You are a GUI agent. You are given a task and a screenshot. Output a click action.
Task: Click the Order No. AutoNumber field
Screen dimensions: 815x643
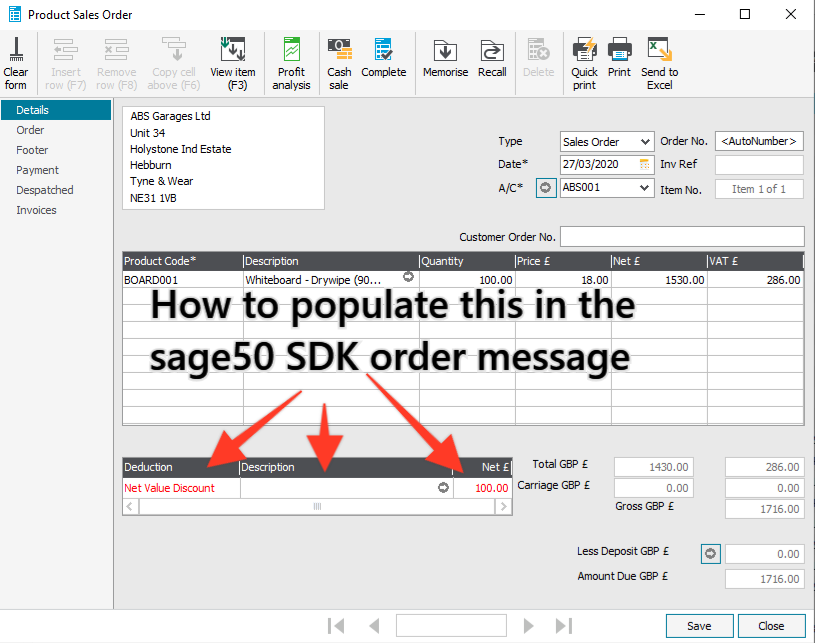pos(759,141)
